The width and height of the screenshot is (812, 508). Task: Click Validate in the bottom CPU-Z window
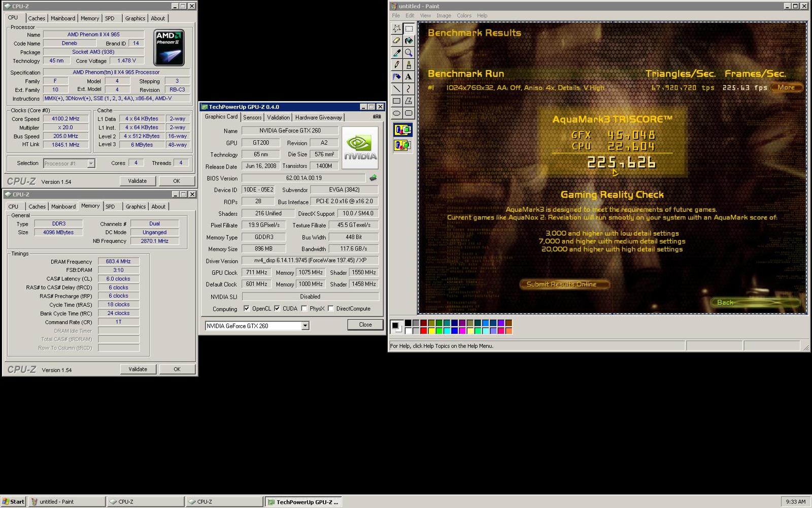(x=138, y=369)
